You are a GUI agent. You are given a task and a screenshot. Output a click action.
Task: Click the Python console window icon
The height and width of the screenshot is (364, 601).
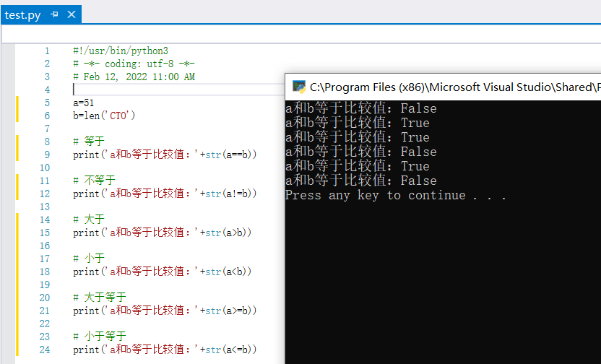pyautogui.click(x=298, y=87)
